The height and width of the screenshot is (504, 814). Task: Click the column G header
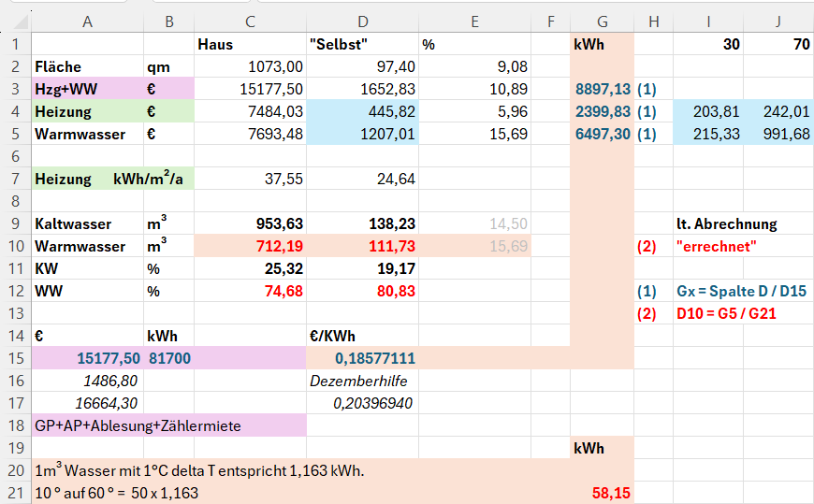(x=601, y=22)
